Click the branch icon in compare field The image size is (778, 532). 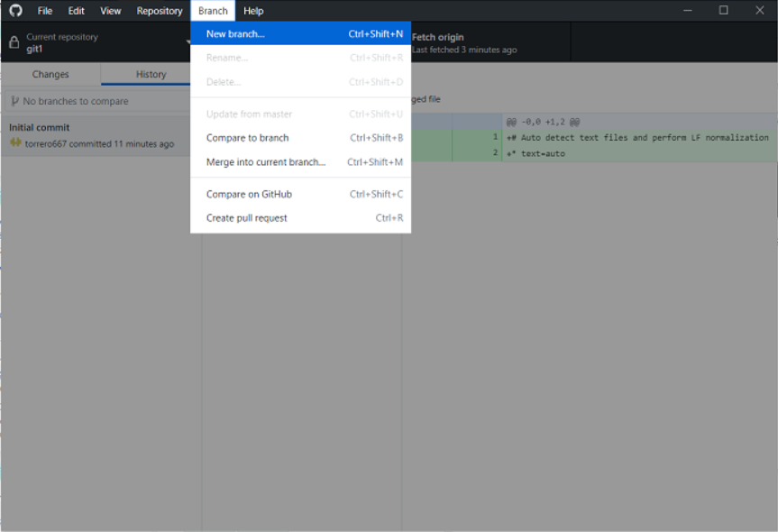[15, 101]
